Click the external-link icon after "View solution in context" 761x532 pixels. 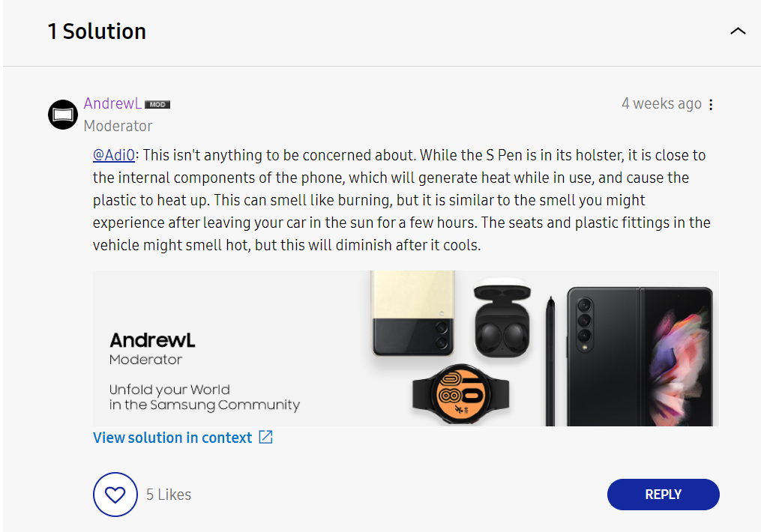coord(265,437)
